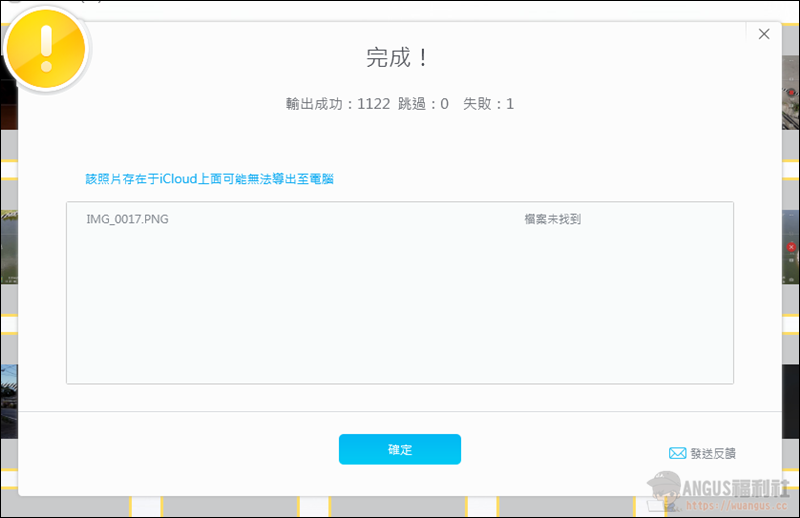Screen dimensions: 800x518
Task: Click the 完成！ dialog title
Action: pyautogui.click(x=399, y=57)
